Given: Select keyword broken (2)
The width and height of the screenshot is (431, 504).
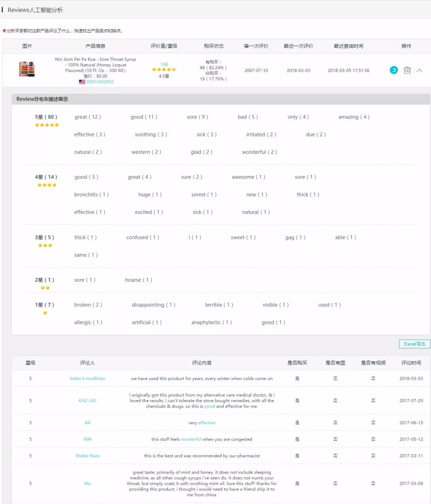Looking at the screenshot, I should (x=88, y=305).
